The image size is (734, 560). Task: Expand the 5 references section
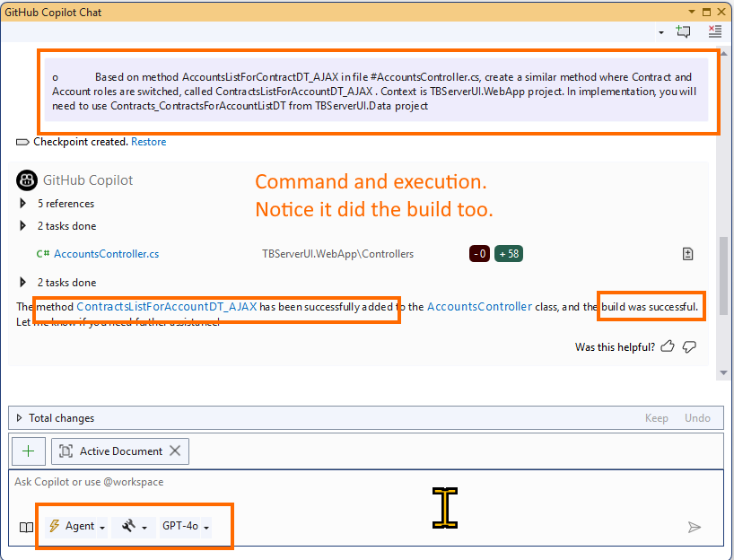tap(22, 203)
